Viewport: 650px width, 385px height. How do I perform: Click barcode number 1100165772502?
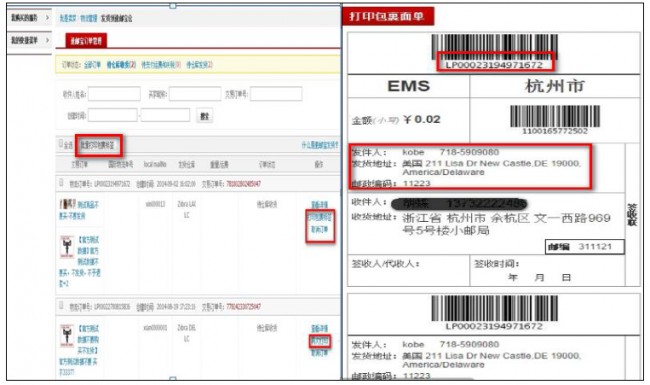tap(555, 131)
